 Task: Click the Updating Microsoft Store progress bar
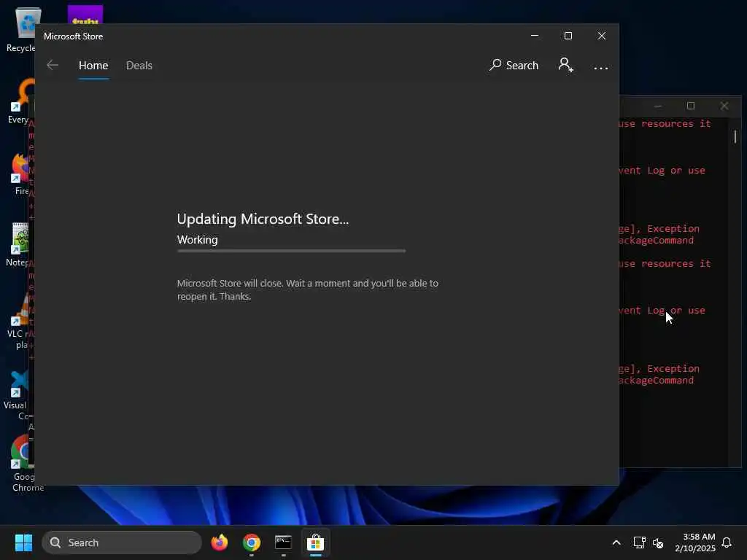click(x=291, y=251)
